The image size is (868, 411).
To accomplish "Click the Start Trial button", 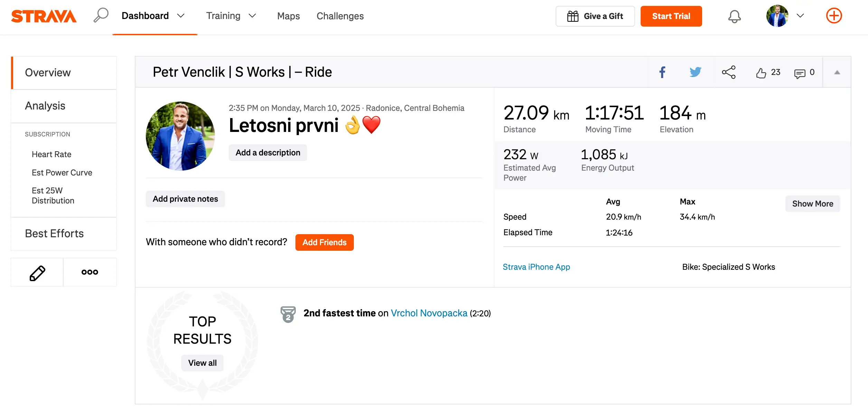I will click(671, 16).
